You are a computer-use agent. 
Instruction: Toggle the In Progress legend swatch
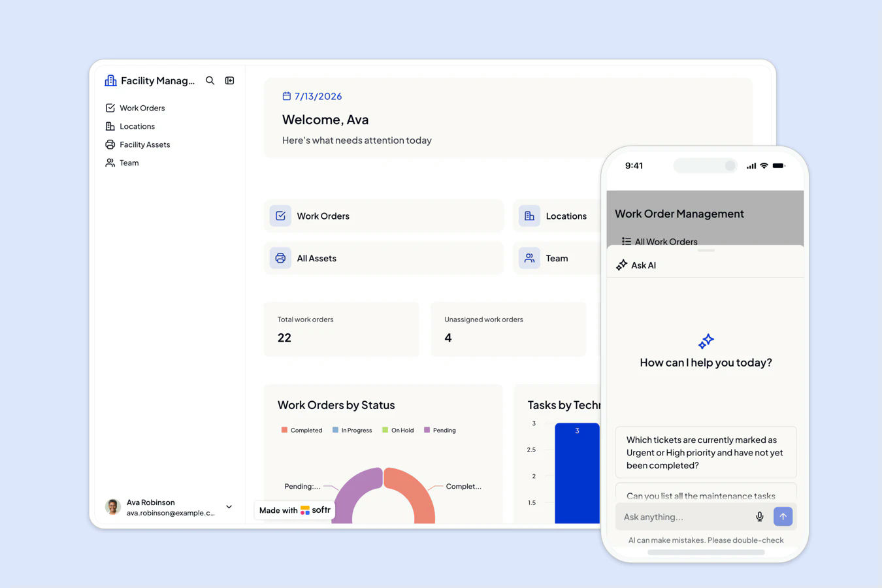335,430
